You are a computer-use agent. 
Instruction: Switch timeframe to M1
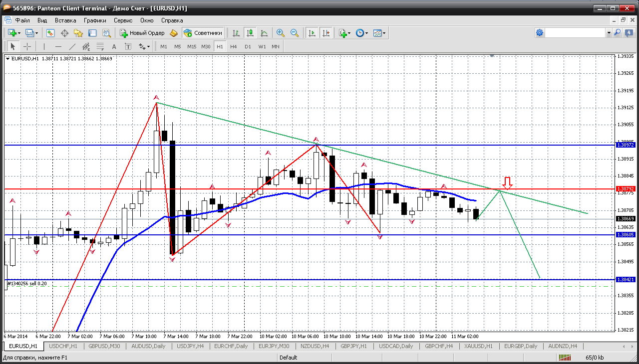164,46
